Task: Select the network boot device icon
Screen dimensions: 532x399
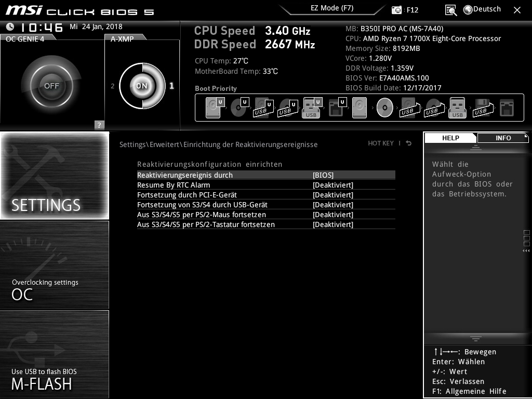Action: point(507,108)
